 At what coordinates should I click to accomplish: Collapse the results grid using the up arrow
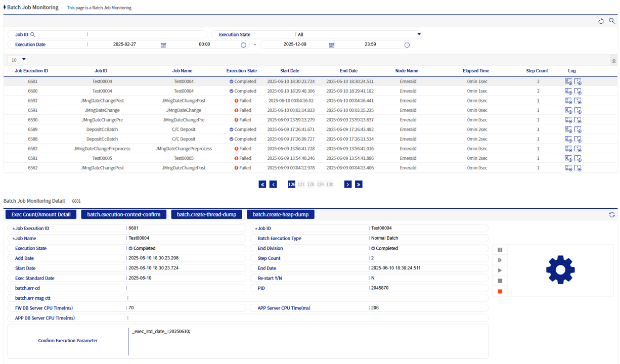pyautogui.click(x=613, y=61)
